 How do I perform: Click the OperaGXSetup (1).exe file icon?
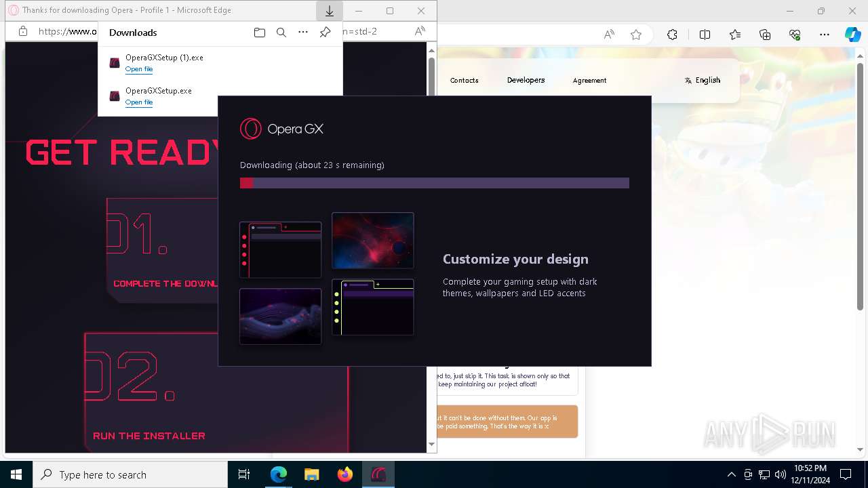115,63
